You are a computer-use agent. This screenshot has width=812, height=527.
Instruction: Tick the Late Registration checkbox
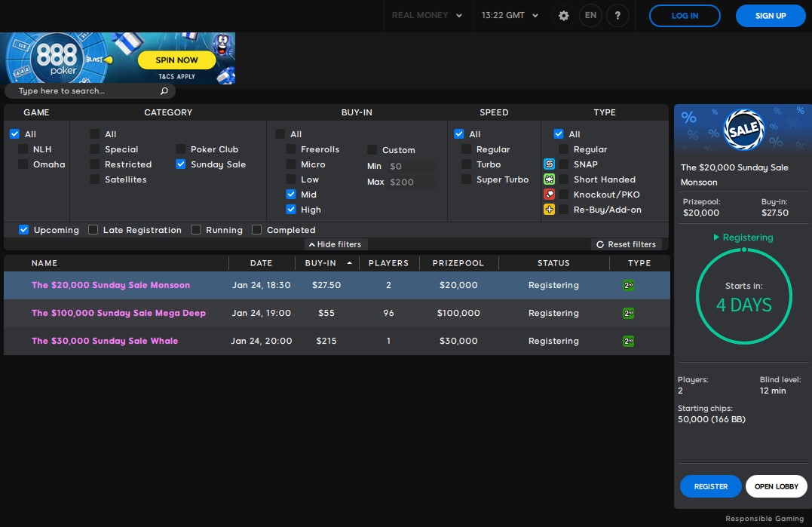pos(93,230)
